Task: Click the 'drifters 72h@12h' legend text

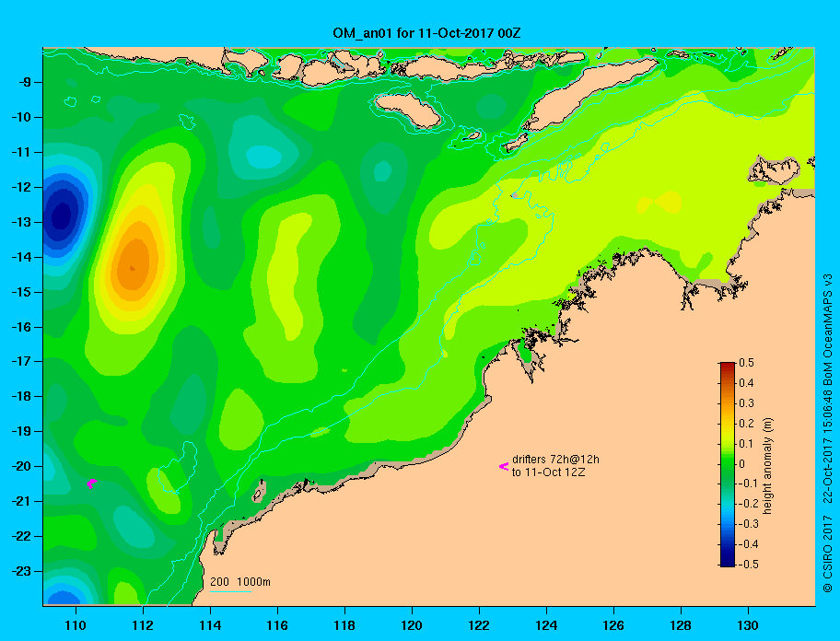Action: (555, 460)
